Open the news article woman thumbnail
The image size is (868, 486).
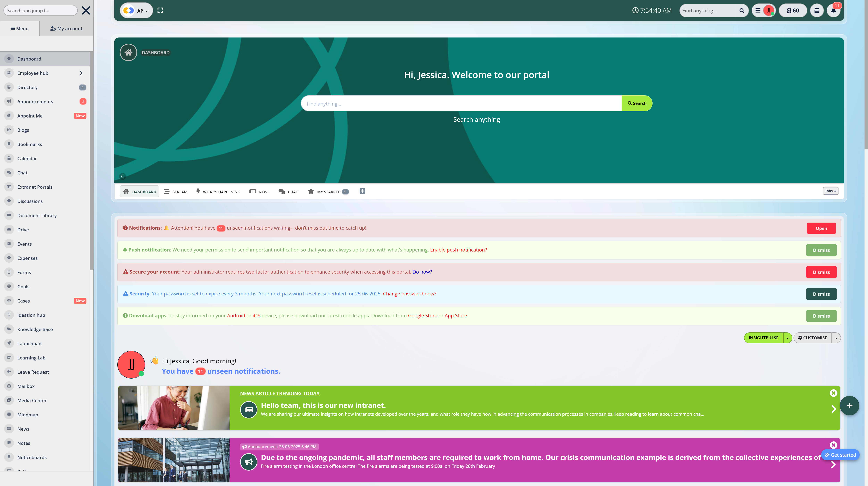[x=174, y=408]
